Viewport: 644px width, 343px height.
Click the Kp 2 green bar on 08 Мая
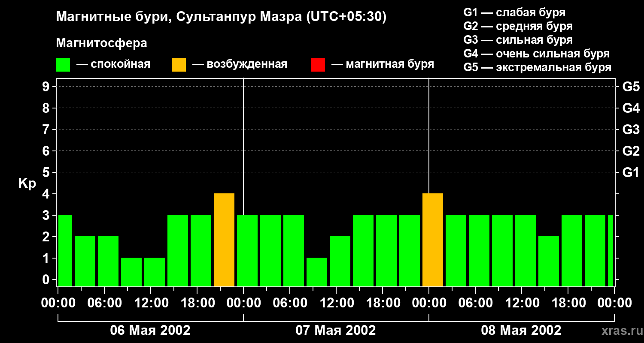(549, 262)
